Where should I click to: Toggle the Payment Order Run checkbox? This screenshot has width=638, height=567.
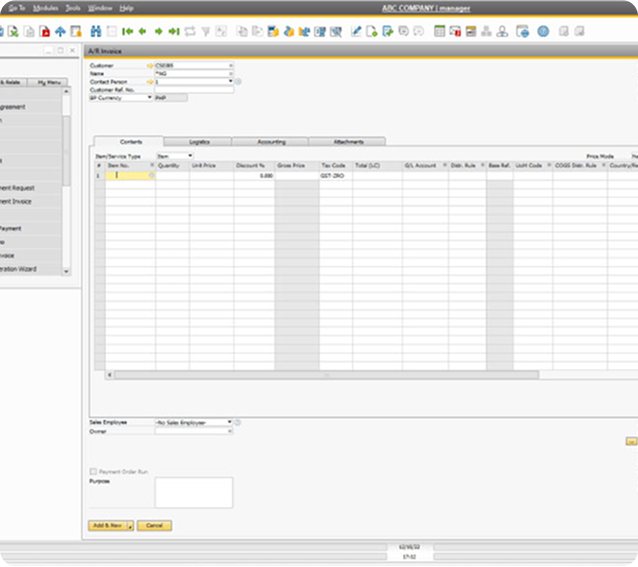coord(94,471)
